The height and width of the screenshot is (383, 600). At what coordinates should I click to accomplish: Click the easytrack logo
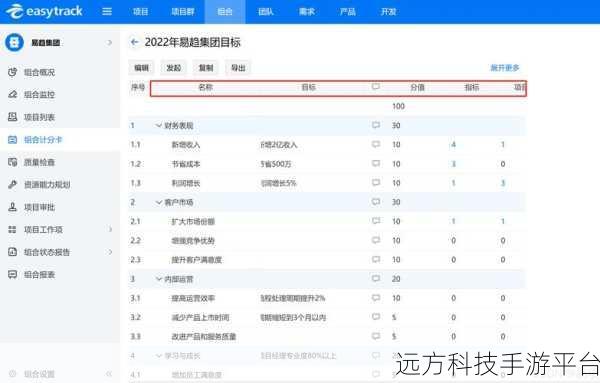tap(44, 11)
